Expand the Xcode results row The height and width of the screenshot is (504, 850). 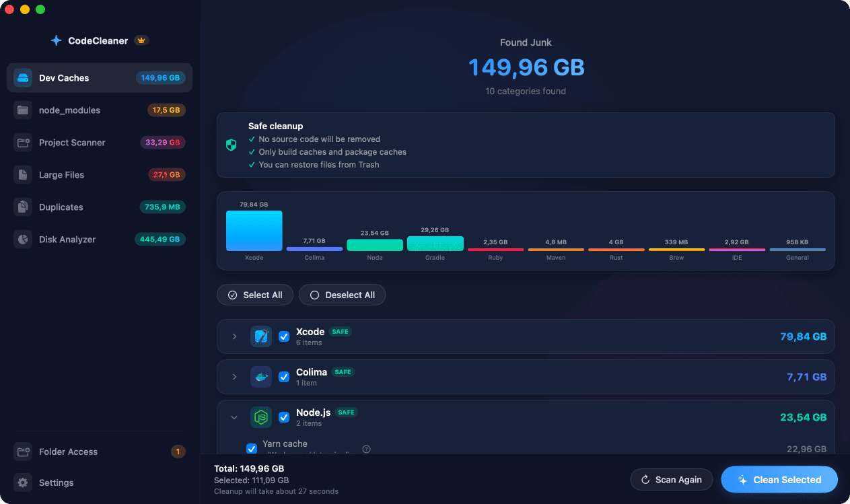pyautogui.click(x=234, y=336)
